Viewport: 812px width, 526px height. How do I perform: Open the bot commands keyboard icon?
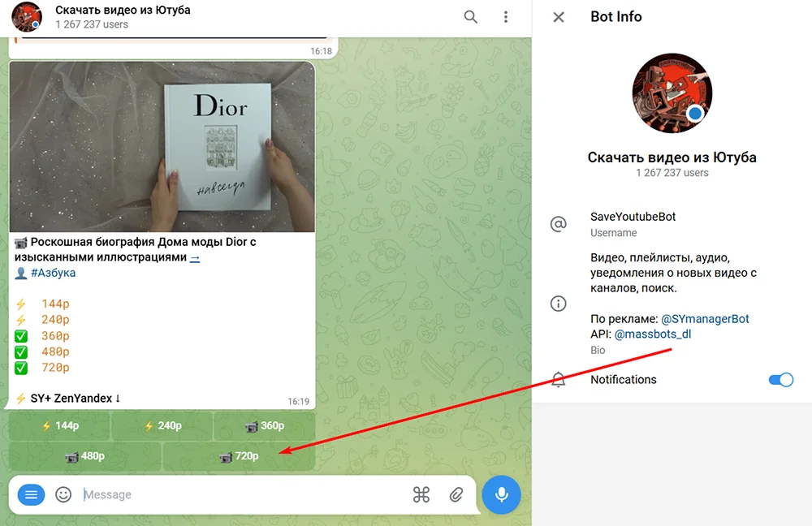(421, 494)
